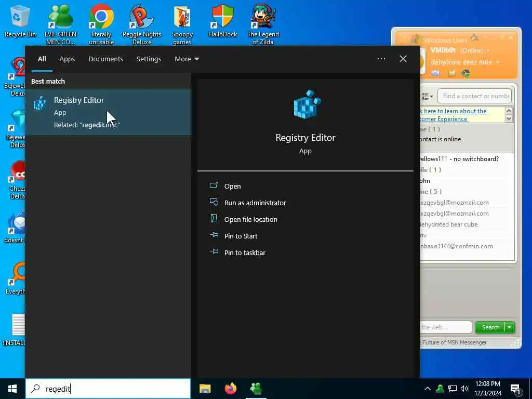Switch to the Documents search tab
This screenshot has height=399, width=532.
click(105, 59)
